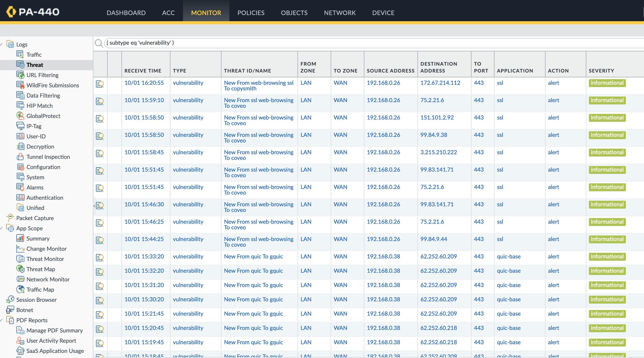Switch to the POLICIES tab
Image resolution: width=644 pixels, height=358 pixels.
(x=251, y=13)
